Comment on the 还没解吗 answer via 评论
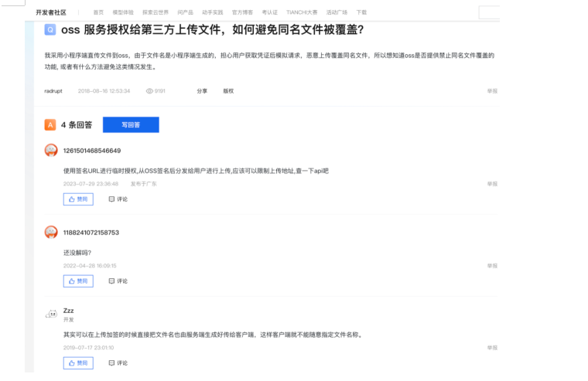This screenshot has width=588, height=381. (x=118, y=281)
